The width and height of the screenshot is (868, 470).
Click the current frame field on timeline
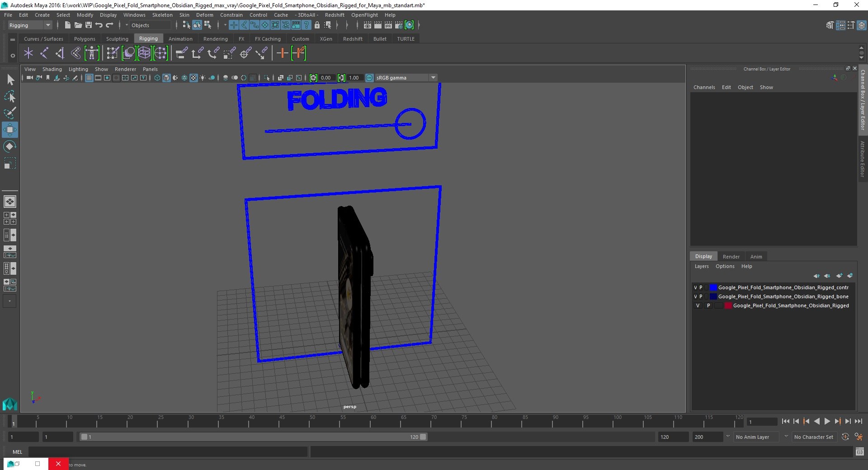click(x=762, y=422)
